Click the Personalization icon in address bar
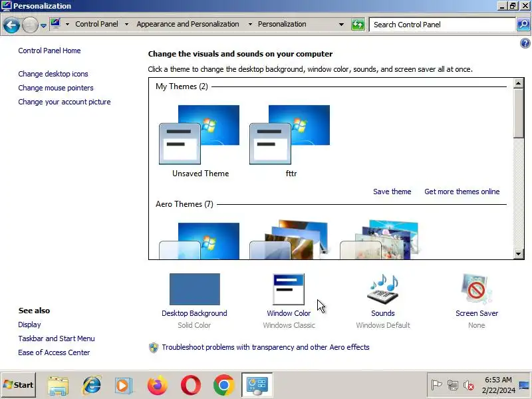 coord(55,23)
